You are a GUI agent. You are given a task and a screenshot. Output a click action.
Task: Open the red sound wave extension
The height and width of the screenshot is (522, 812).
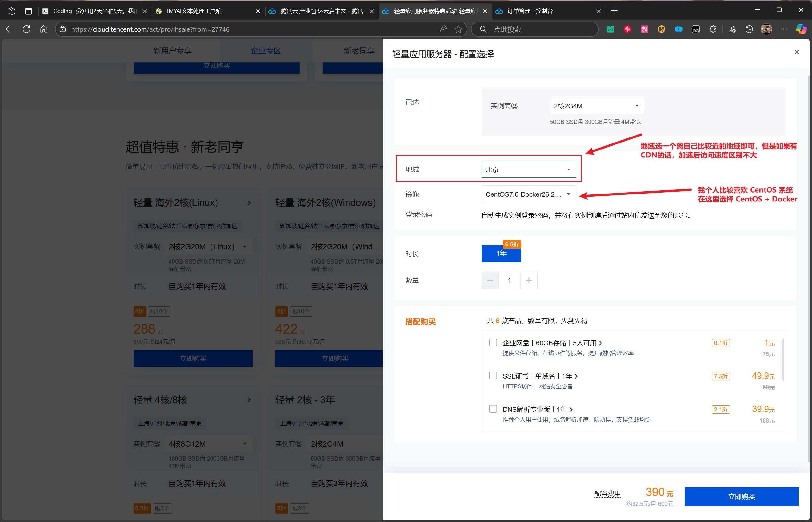pos(627,29)
